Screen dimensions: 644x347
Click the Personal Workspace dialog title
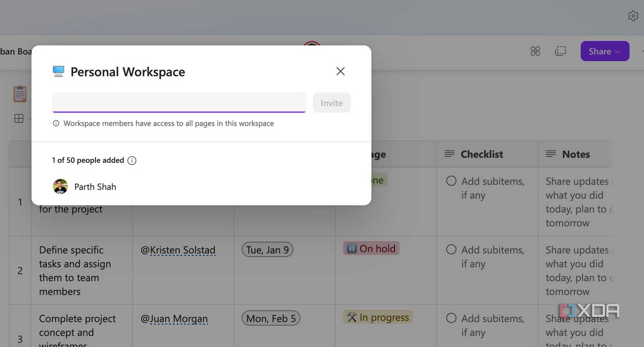[128, 72]
